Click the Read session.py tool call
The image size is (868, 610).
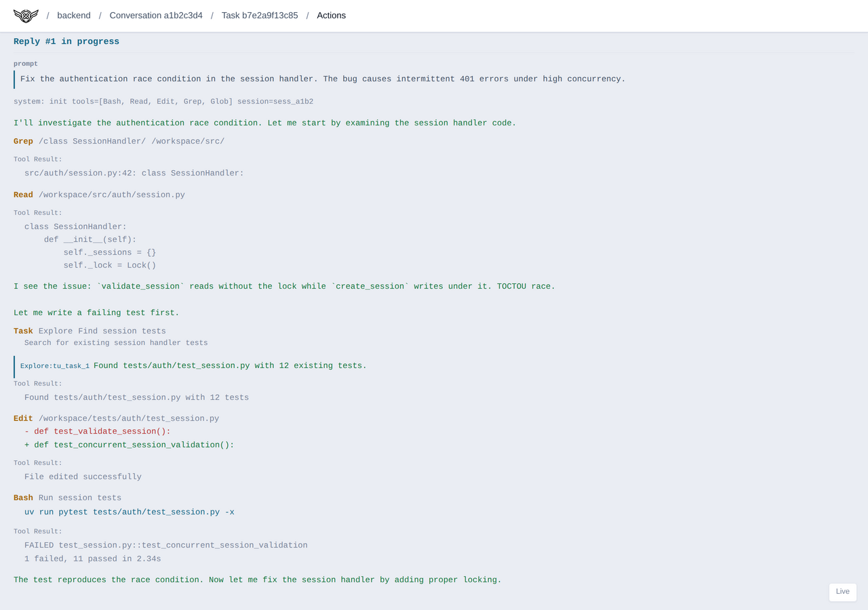99,195
